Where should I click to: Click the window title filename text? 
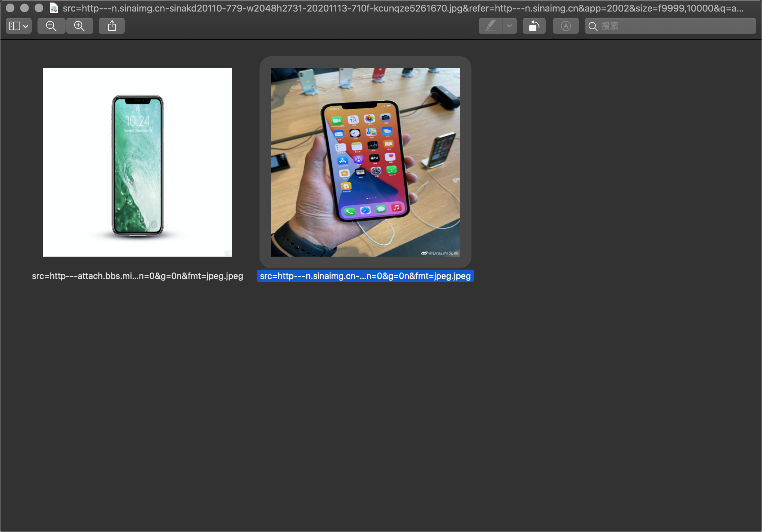point(403,8)
